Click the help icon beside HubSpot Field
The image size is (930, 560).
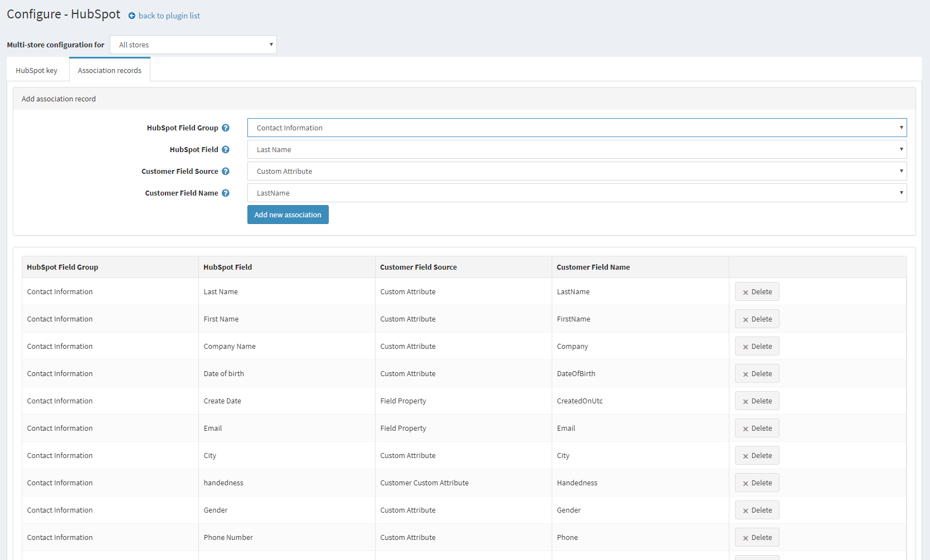tap(226, 149)
